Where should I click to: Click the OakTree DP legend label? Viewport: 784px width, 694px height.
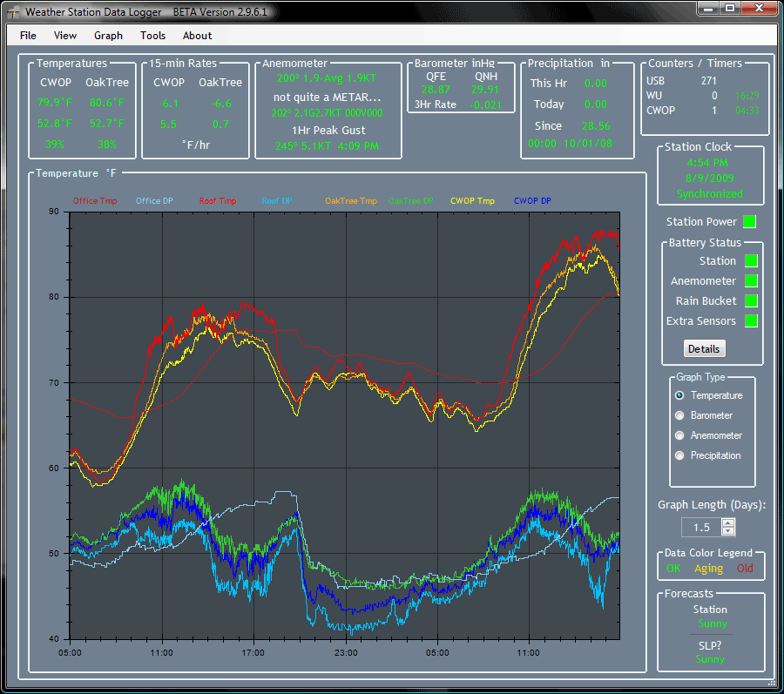[411, 201]
